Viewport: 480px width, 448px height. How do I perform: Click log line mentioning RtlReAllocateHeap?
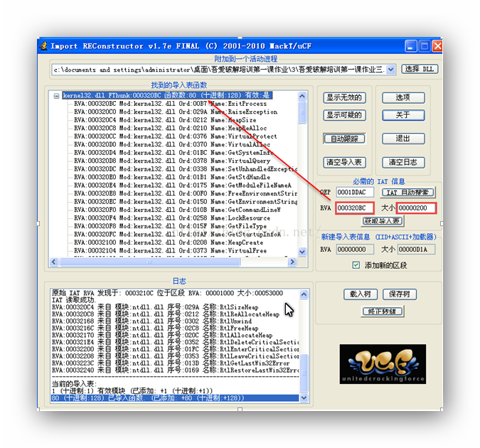click(x=166, y=314)
